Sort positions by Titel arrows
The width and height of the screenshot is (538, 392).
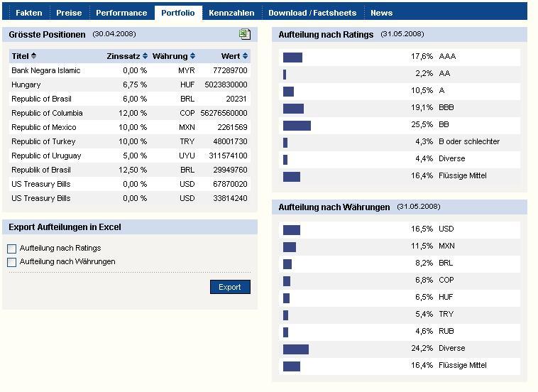pos(33,56)
